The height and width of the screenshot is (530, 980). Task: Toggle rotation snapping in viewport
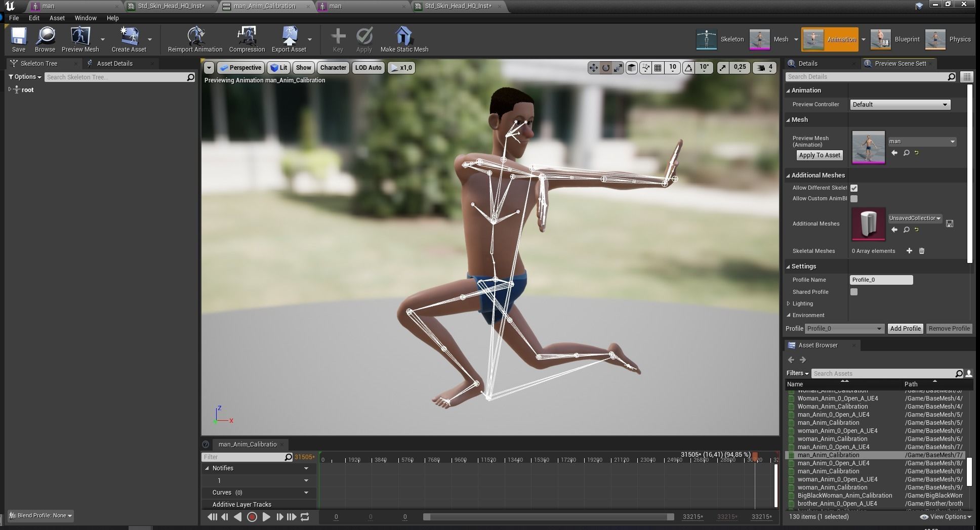click(x=688, y=68)
